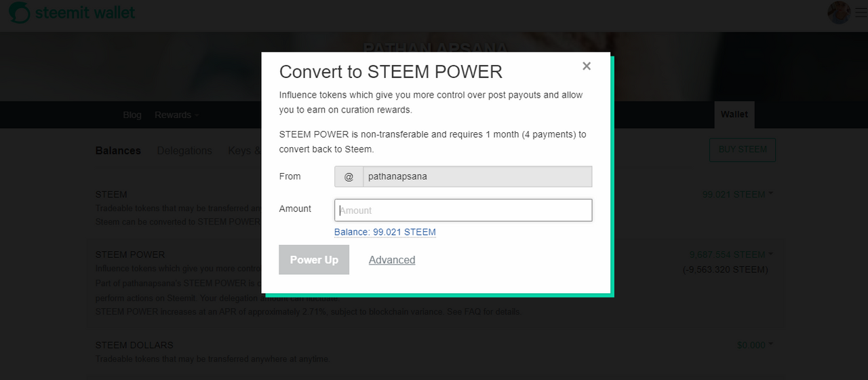The width and height of the screenshot is (868, 380).
Task: Click the Power Up button
Action: [x=314, y=260]
